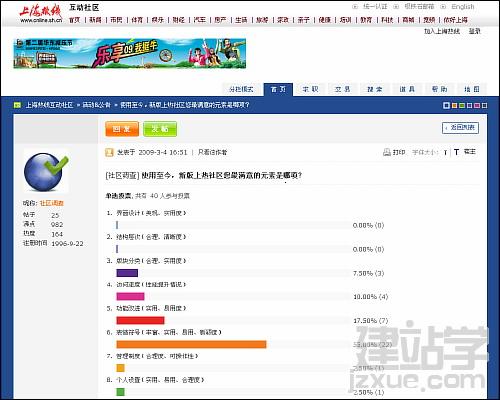Click the round icon beside 统一认证
This screenshot has width=500, height=400.
tap(355, 6)
